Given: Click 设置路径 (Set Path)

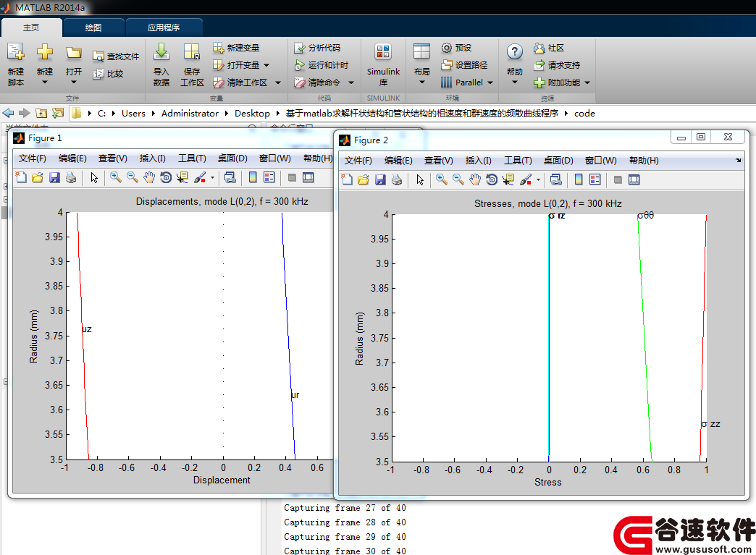Looking at the screenshot, I should (464, 65).
